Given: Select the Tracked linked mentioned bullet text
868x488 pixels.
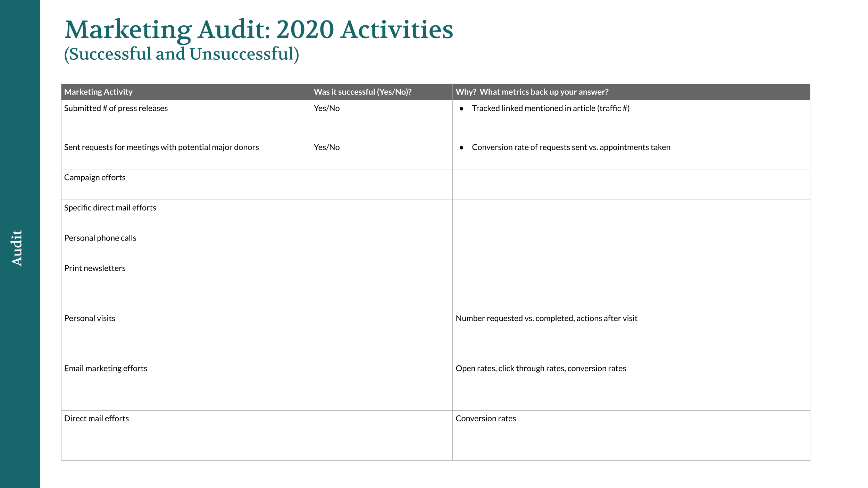Looking at the screenshot, I should click(550, 108).
